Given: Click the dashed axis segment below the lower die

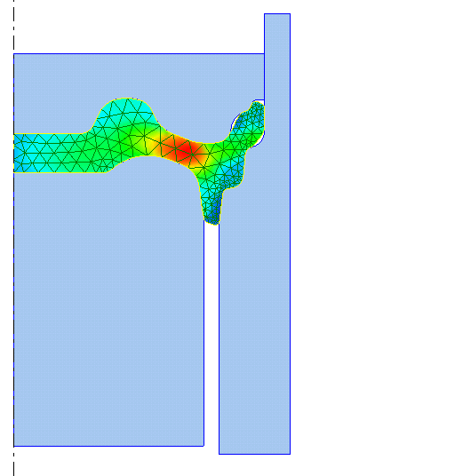Looking at the screenshot, I should tap(13, 462).
